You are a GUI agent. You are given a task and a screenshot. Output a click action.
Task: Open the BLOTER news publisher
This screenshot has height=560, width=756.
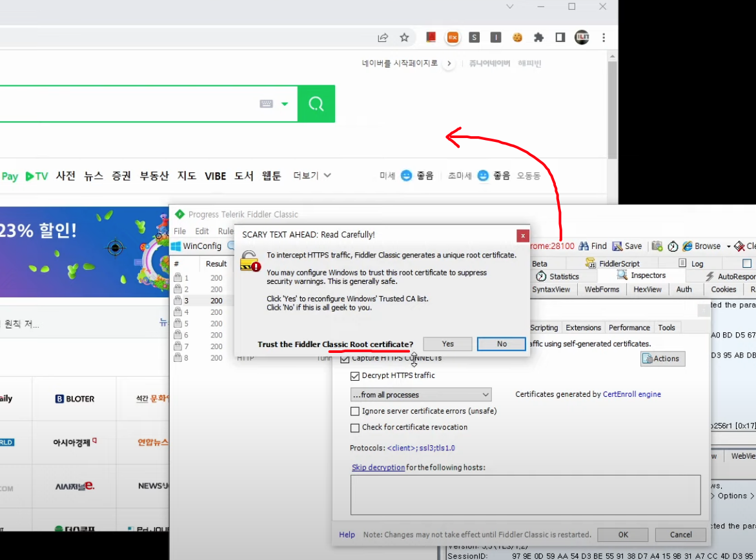pos(75,399)
